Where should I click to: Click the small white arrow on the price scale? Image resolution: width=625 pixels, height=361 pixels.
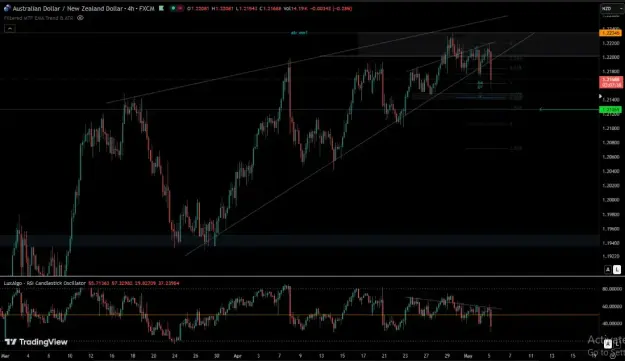click(x=600, y=96)
